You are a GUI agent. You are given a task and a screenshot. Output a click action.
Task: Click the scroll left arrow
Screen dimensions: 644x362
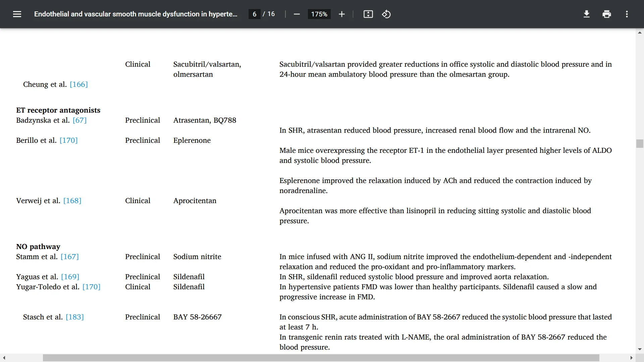click(4, 358)
